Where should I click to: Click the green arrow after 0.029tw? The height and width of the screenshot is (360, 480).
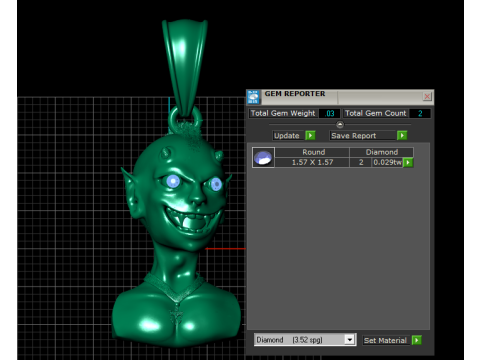coord(408,162)
